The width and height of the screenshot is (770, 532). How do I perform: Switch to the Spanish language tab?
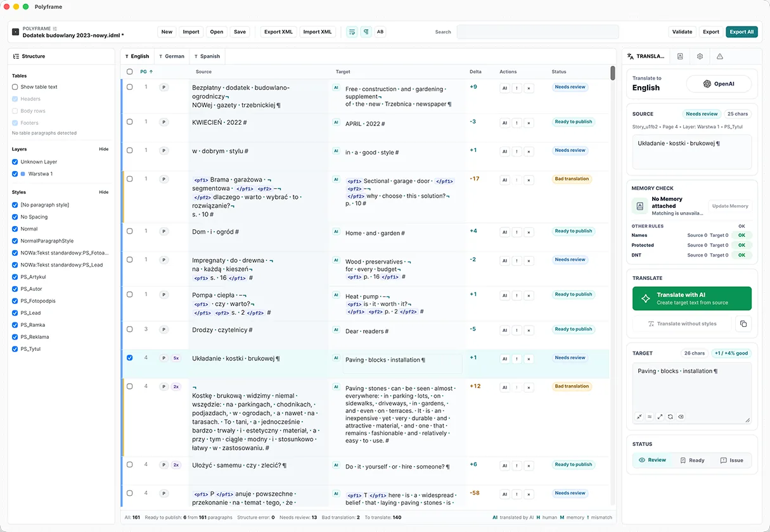tap(207, 56)
